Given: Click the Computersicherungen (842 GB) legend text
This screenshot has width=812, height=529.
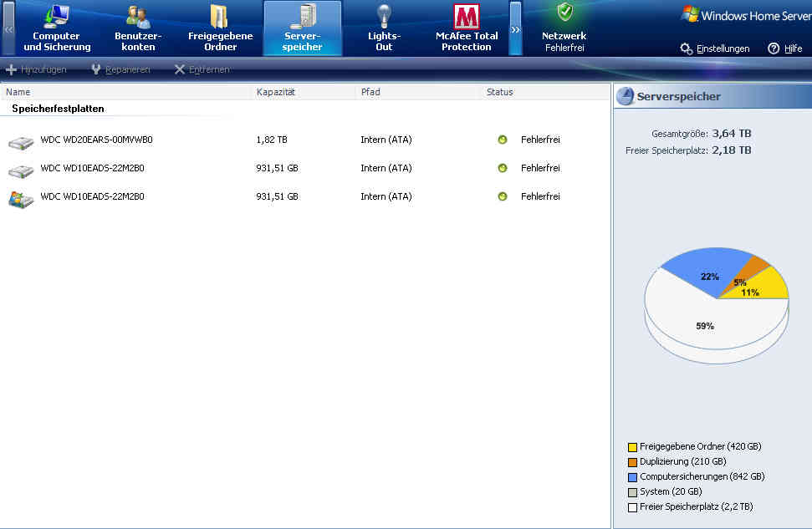Looking at the screenshot, I should (702, 476).
